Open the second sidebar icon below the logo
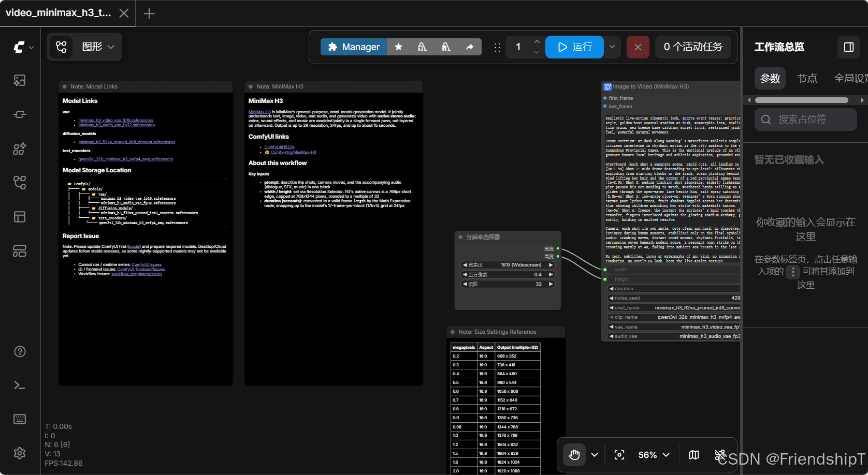The width and height of the screenshot is (868, 475). [20, 114]
